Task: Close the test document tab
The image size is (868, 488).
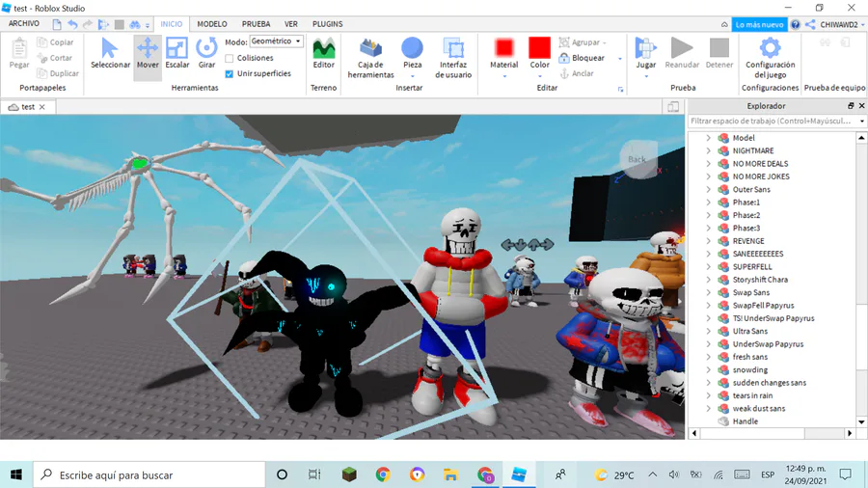Action: (42, 107)
